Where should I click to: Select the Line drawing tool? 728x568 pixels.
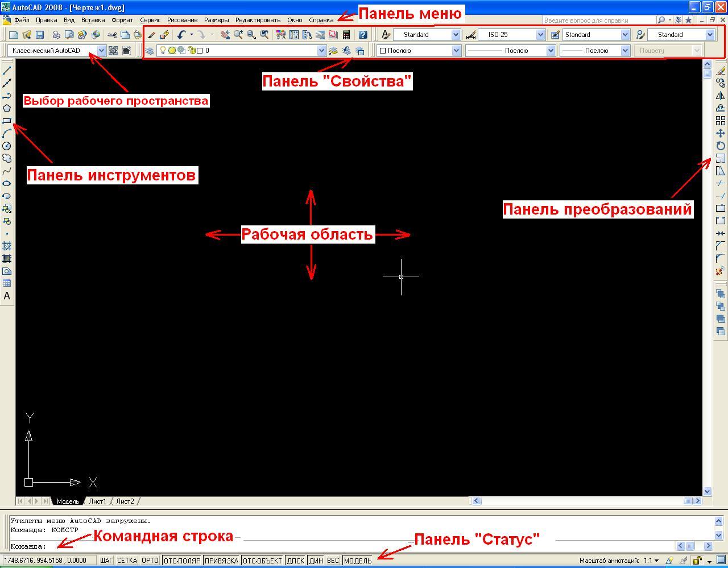point(7,71)
